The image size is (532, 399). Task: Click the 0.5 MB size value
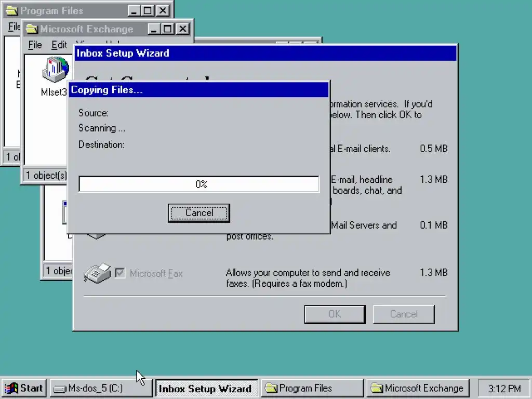434,149
